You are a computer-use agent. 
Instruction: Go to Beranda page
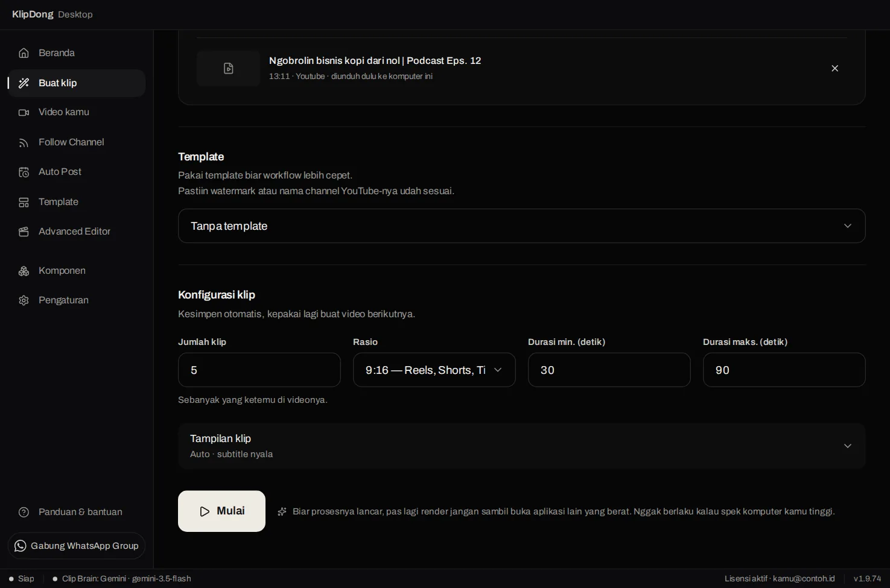pyautogui.click(x=77, y=53)
